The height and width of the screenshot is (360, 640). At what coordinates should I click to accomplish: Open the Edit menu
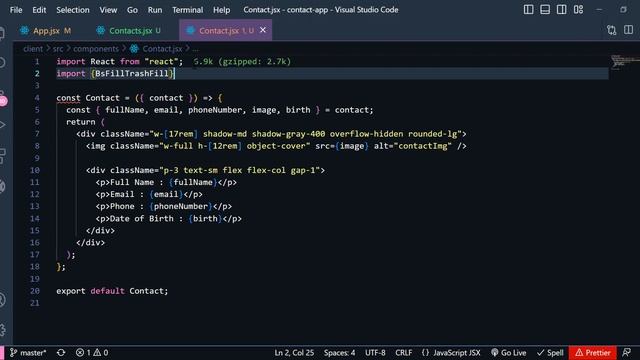[x=39, y=10]
